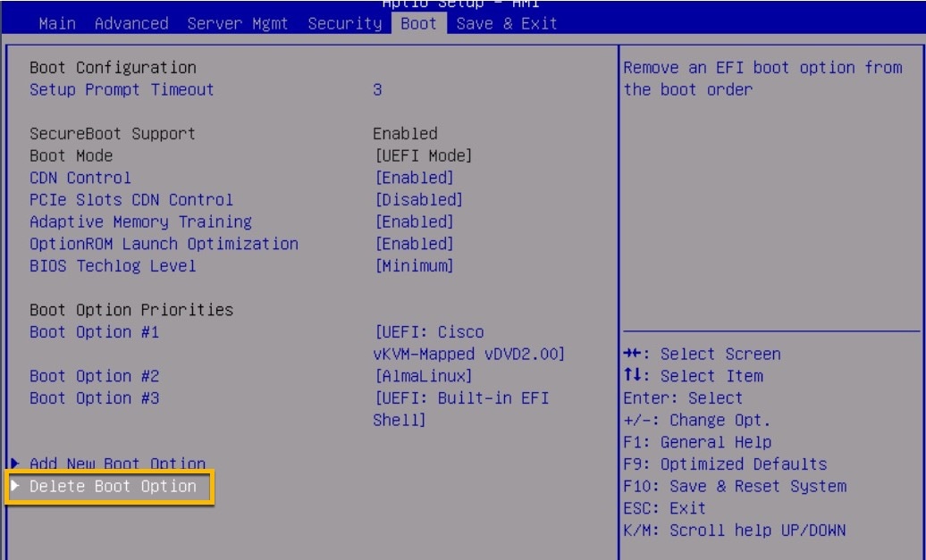Go to the Security tab

click(x=344, y=24)
